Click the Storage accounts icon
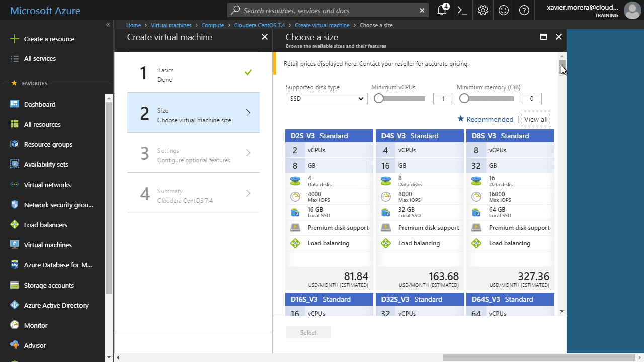The image size is (644, 362). [15, 285]
